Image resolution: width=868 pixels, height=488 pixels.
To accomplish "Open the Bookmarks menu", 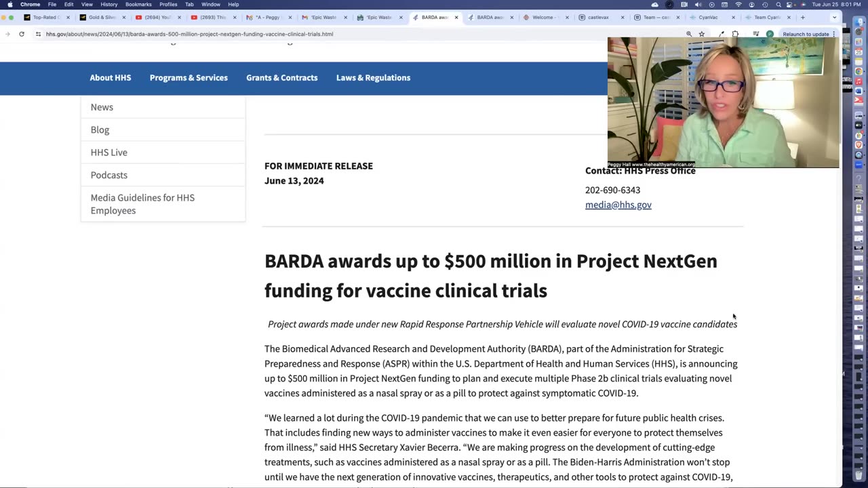I will tap(138, 4).
